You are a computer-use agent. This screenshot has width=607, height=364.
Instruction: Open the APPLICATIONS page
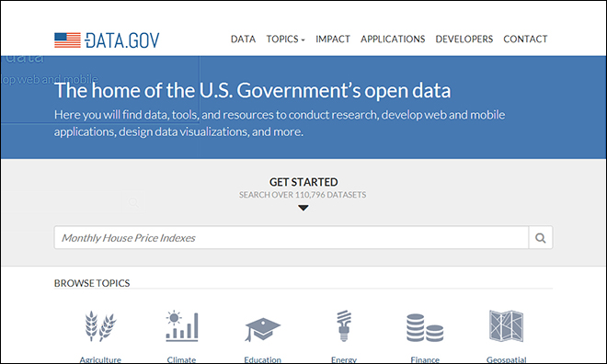[393, 40]
